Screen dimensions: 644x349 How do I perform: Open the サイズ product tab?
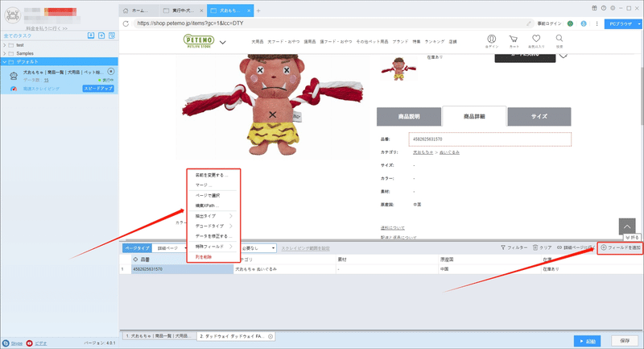click(x=539, y=117)
